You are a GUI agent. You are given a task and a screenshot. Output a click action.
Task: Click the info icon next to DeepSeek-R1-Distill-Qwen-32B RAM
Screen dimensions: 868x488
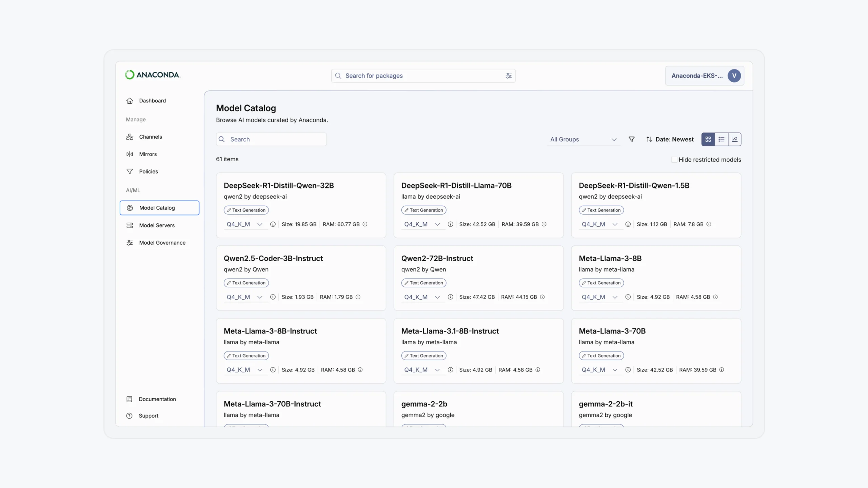[365, 224]
